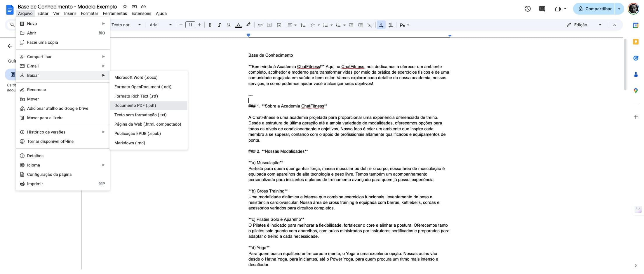644x274 pixels.
Task: Choose Renomear in the Arquivo menu
Action: [x=63, y=90]
